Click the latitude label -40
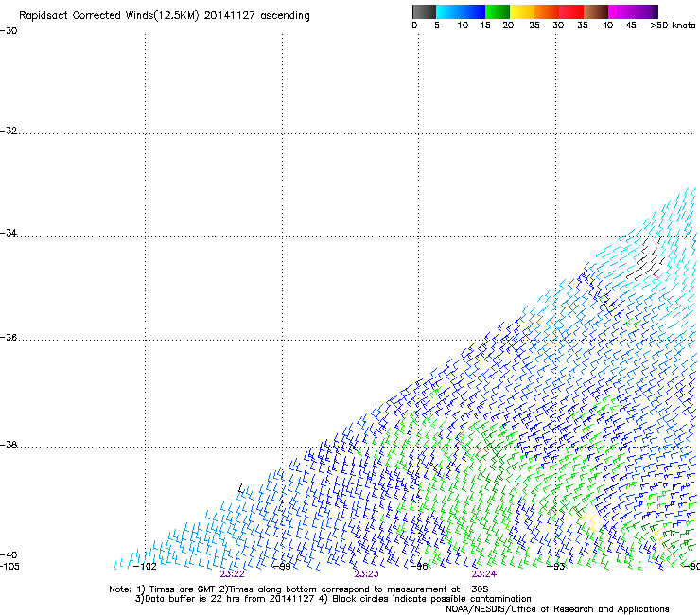 pos(9,554)
